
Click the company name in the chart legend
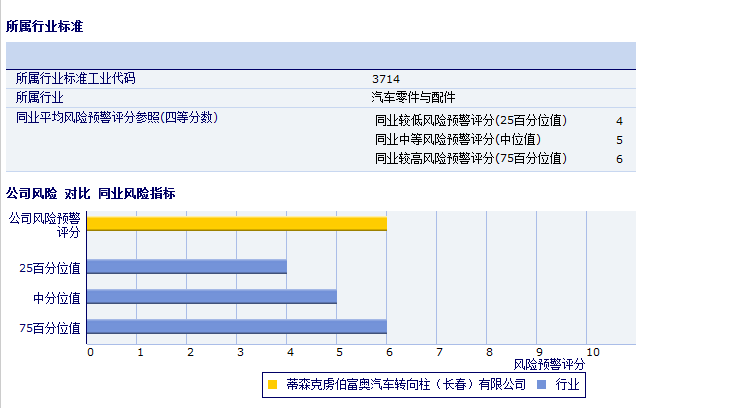point(405,383)
